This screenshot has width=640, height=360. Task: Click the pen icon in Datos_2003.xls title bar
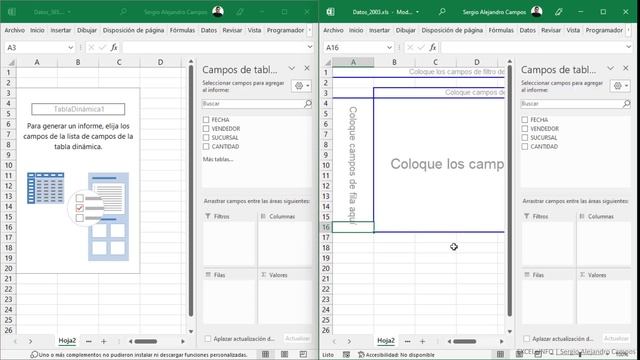(559, 12)
